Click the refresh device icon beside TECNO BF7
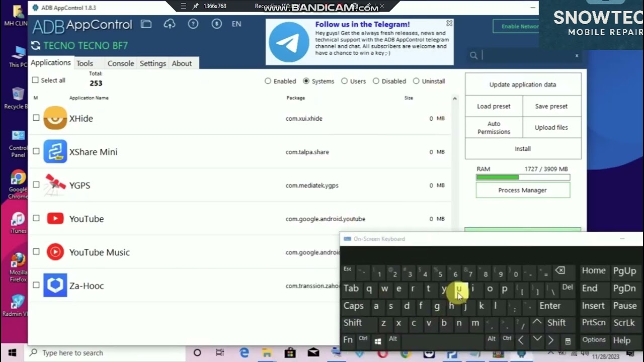644x362 pixels. click(x=35, y=46)
